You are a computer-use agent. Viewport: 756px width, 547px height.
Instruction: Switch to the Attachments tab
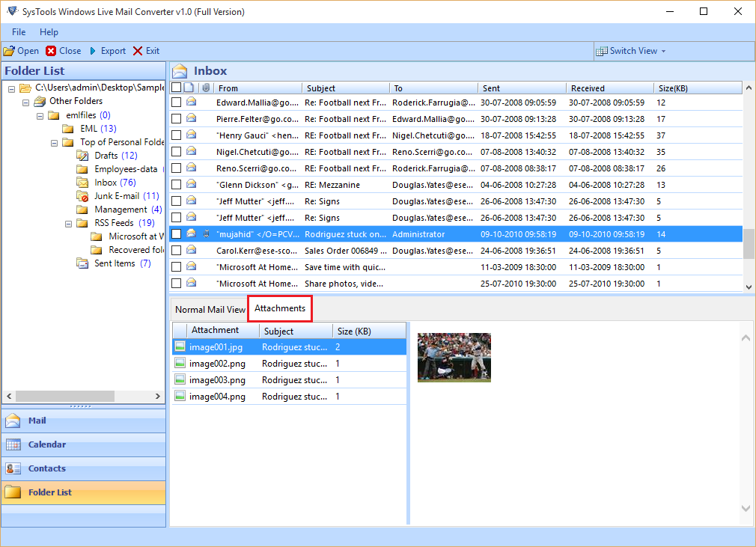[x=280, y=308]
